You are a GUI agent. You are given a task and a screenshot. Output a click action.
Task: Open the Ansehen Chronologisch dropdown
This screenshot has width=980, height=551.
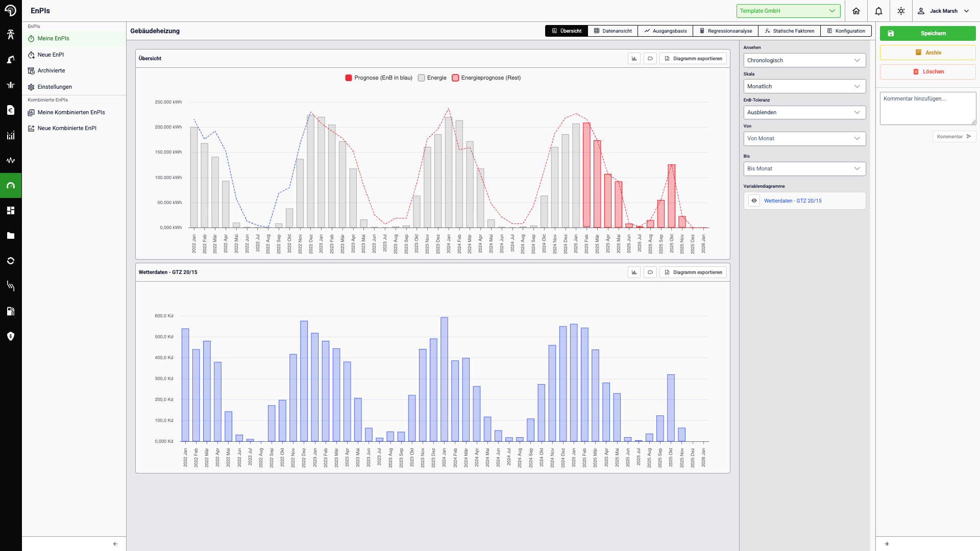pyautogui.click(x=804, y=60)
